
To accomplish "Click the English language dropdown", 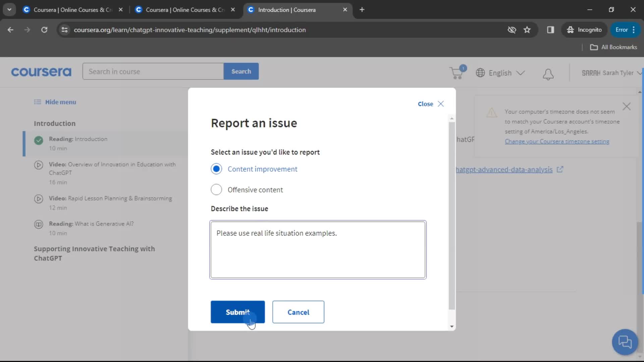I will pos(500,72).
